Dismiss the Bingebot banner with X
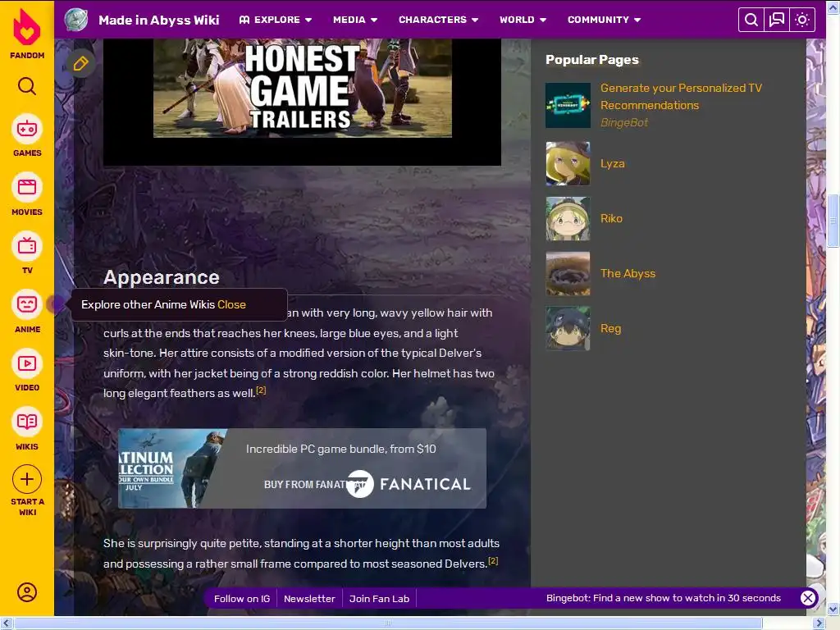The image size is (840, 630). tap(808, 598)
